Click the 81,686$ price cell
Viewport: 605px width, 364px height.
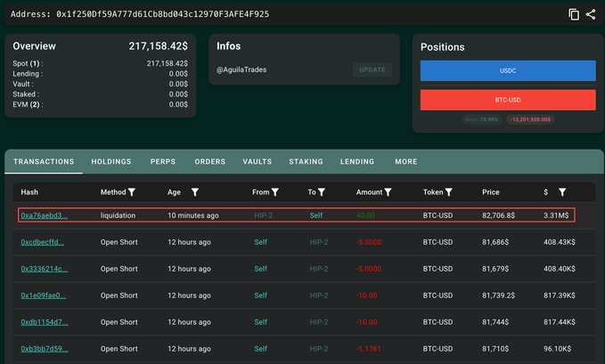(x=495, y=242)
